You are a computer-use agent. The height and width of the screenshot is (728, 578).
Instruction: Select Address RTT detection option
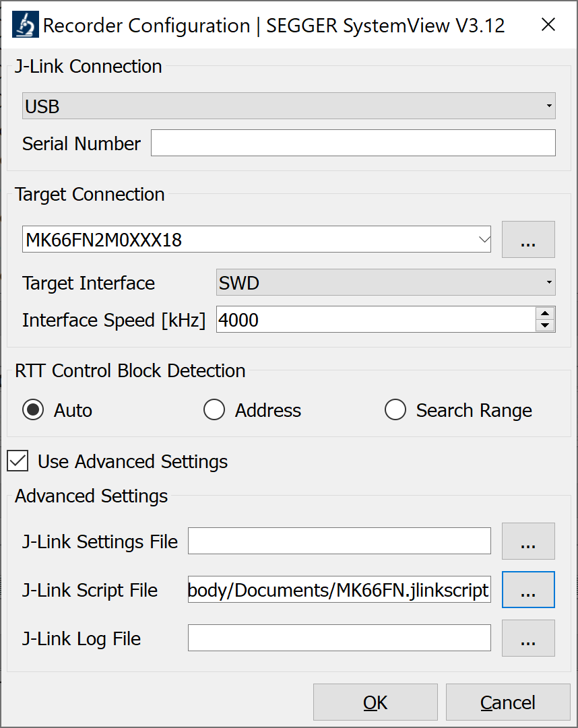click(x=214, y=410)
